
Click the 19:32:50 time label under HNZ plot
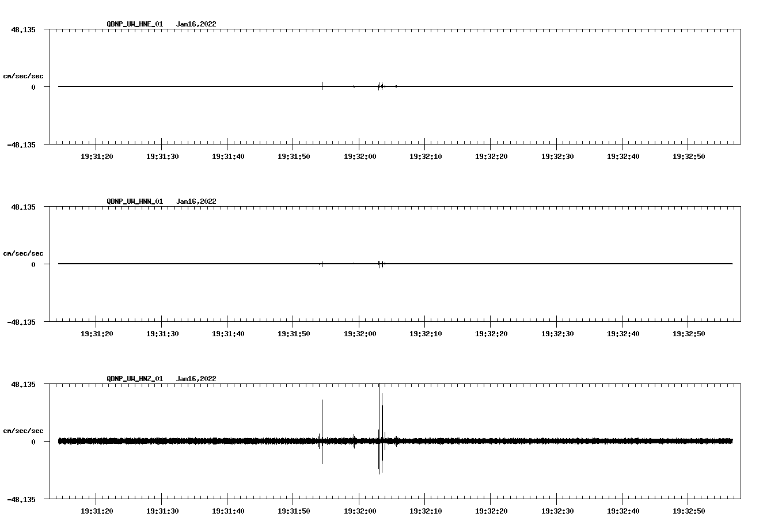point(689,511)
